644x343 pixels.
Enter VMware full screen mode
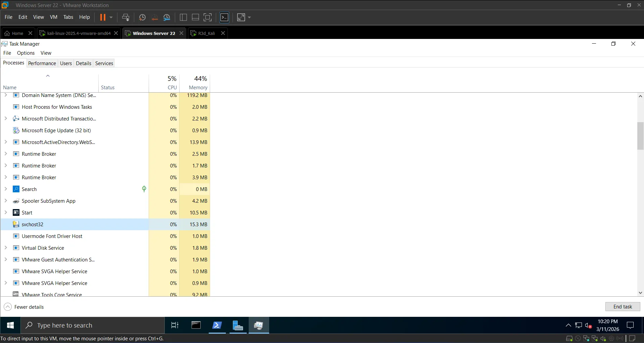point(208,17)
